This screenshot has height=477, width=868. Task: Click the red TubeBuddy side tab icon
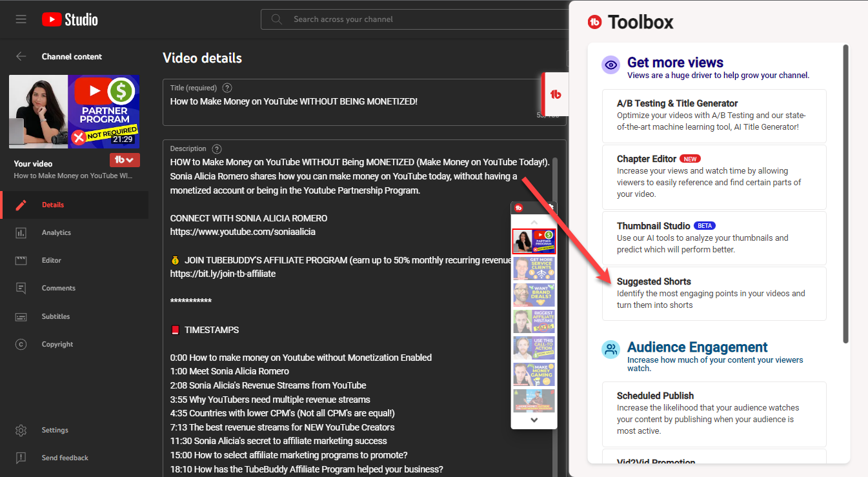[555, 94]
